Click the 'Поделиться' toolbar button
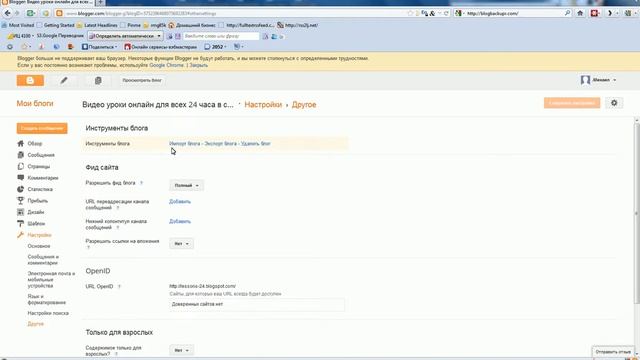The width and height of the screenshot is (640, 360). 100,47
